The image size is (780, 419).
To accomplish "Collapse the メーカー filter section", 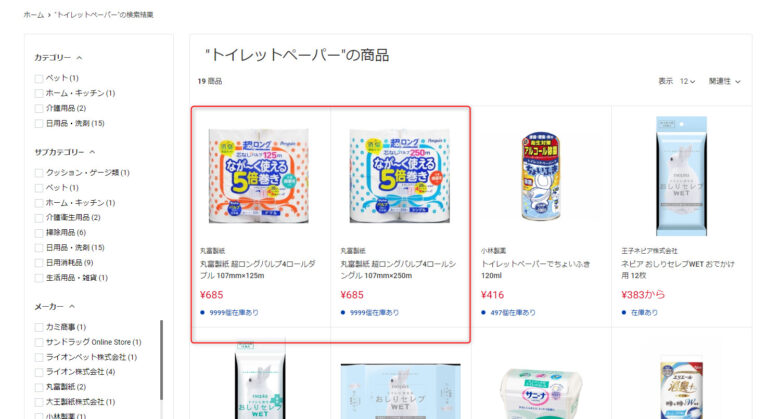I will (x=72, y=307).
